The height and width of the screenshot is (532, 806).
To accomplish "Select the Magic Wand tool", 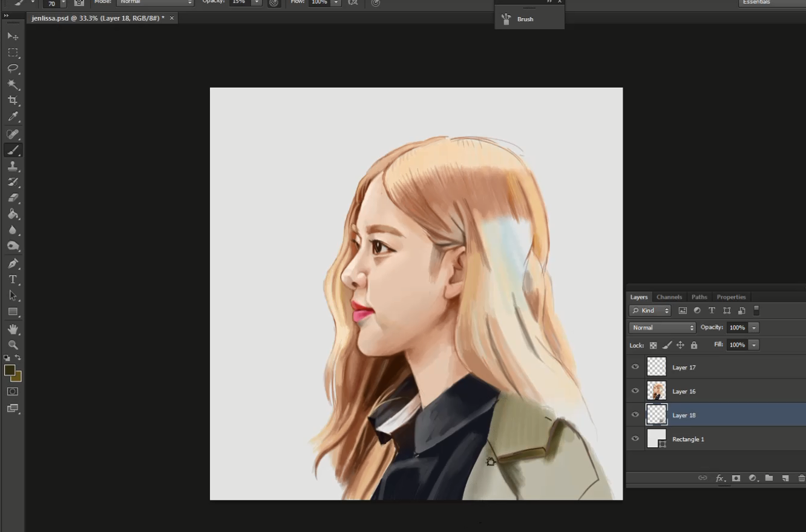I will point(13,85).
